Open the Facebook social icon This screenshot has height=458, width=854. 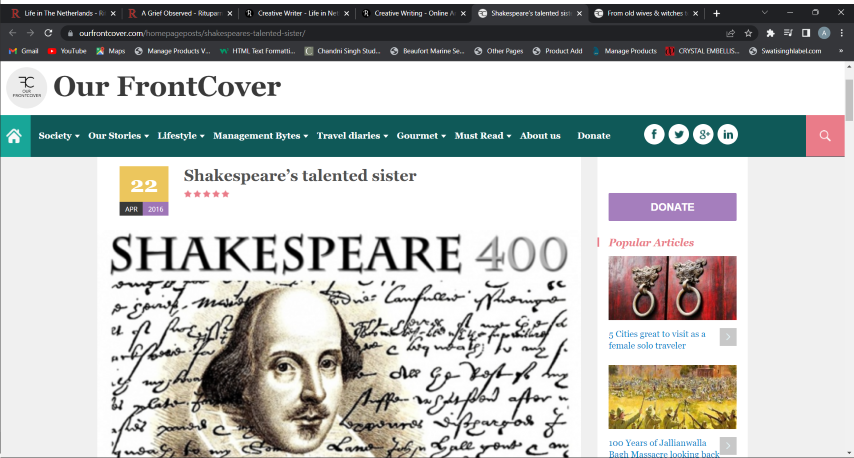[654, 135]
